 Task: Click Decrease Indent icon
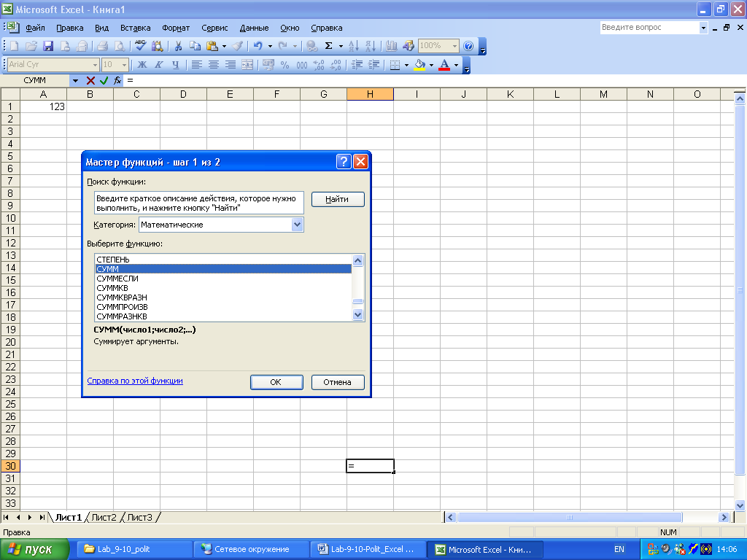pyautogui.click(x=357, y=64)
